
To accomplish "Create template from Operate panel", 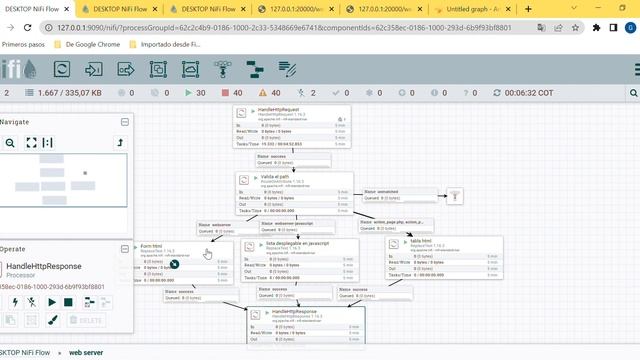I will (89, 302).
